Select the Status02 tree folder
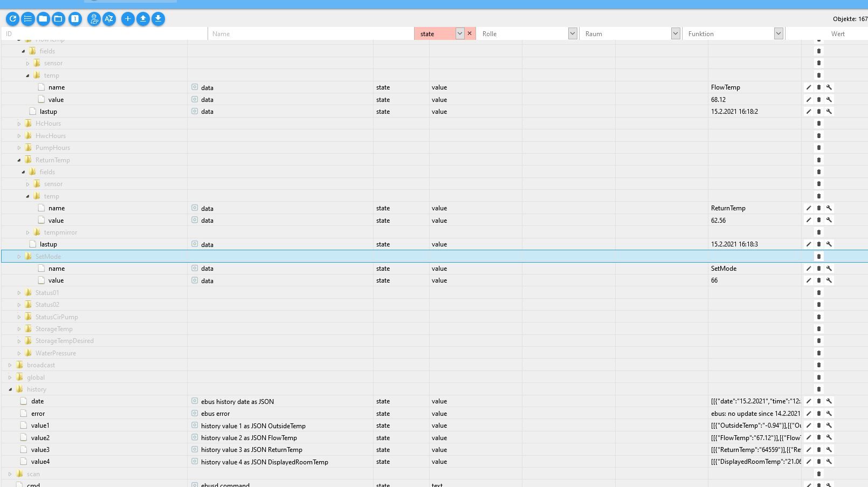 click(x=47, y=305)
